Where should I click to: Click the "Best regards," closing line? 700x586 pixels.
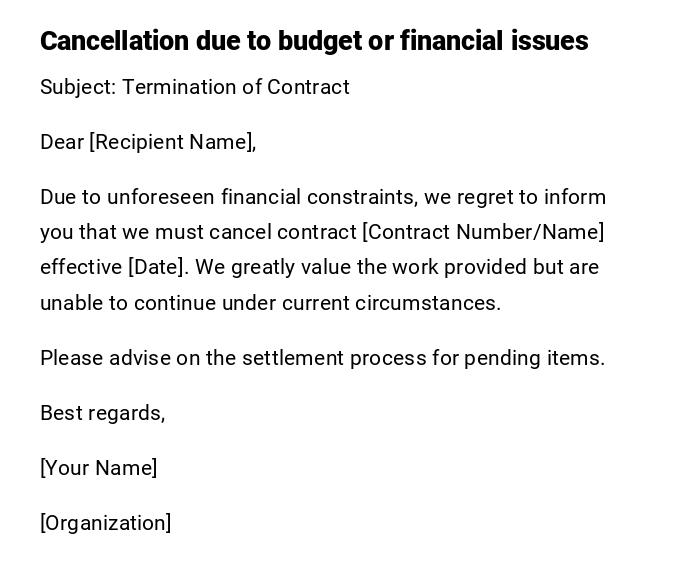(x=103, y=413)
